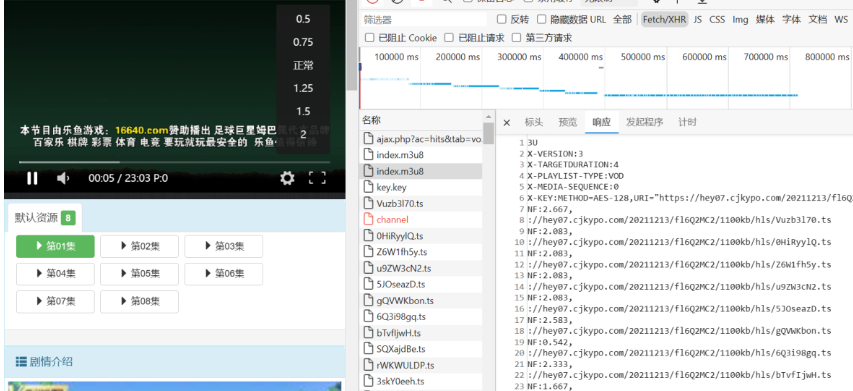
Task: Select the gQVWKbon.ts request
Action: click(421, 300)
